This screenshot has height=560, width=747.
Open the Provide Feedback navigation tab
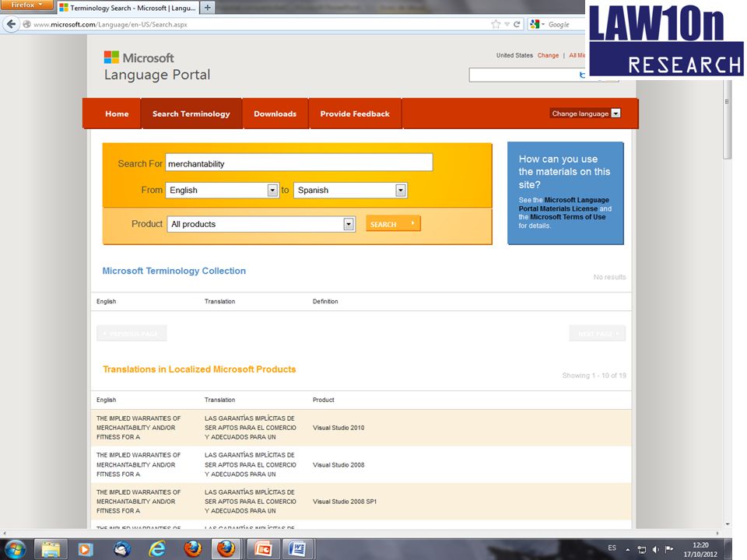point(355,114)
